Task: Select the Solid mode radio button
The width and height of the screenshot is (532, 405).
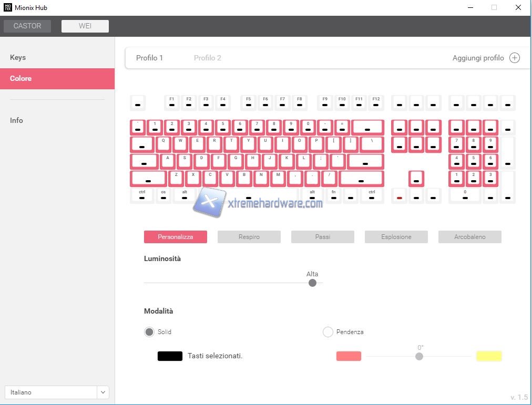Action: (x=149, y=332)
